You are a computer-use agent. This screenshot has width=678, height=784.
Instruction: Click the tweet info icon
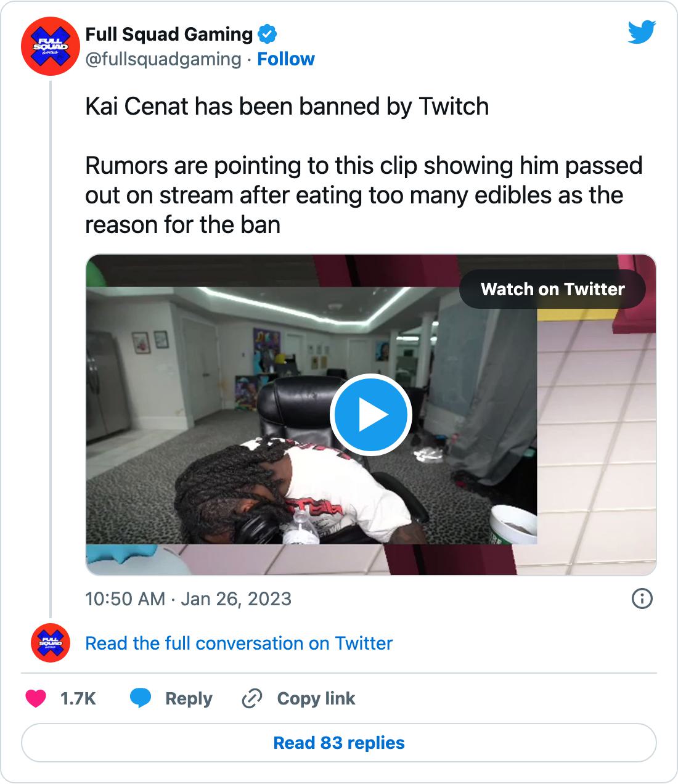pyautogui.click(x=642, y=598)
